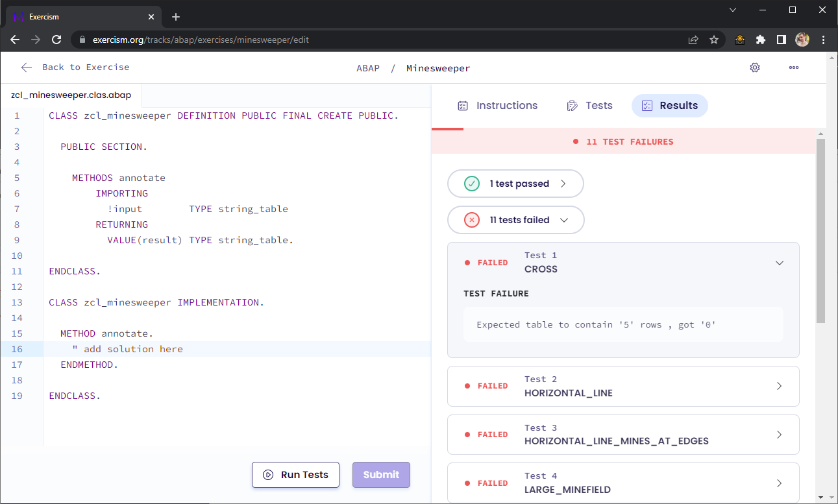Viewport: 838px width, 504px height.
Task: Expand Test 2 HORIZONTAL_LINE result
Action: pos(622,386)
